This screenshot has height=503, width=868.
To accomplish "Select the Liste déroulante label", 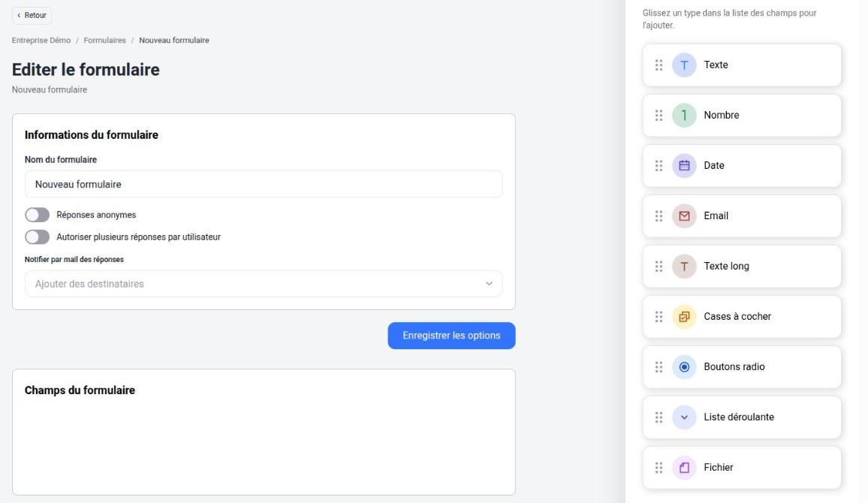I will (739, 417).
